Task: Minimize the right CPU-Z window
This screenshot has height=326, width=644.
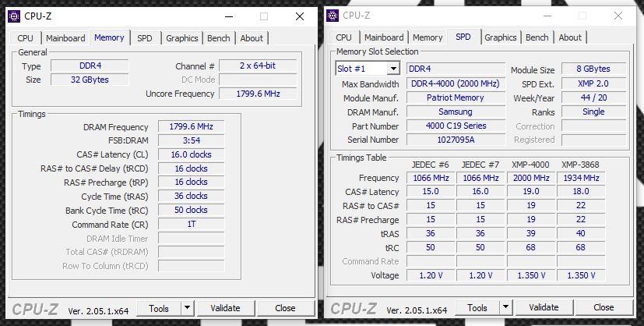Action: 547,16
